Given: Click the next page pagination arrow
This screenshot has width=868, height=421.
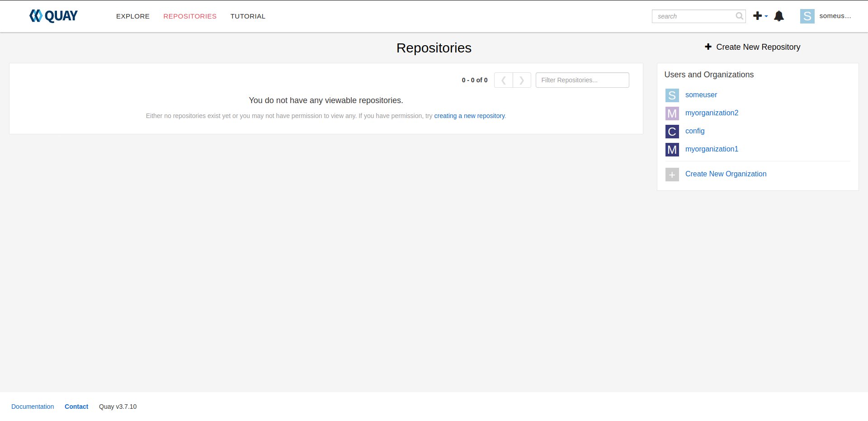Looking at the screenshot, I should click(522, 80).
